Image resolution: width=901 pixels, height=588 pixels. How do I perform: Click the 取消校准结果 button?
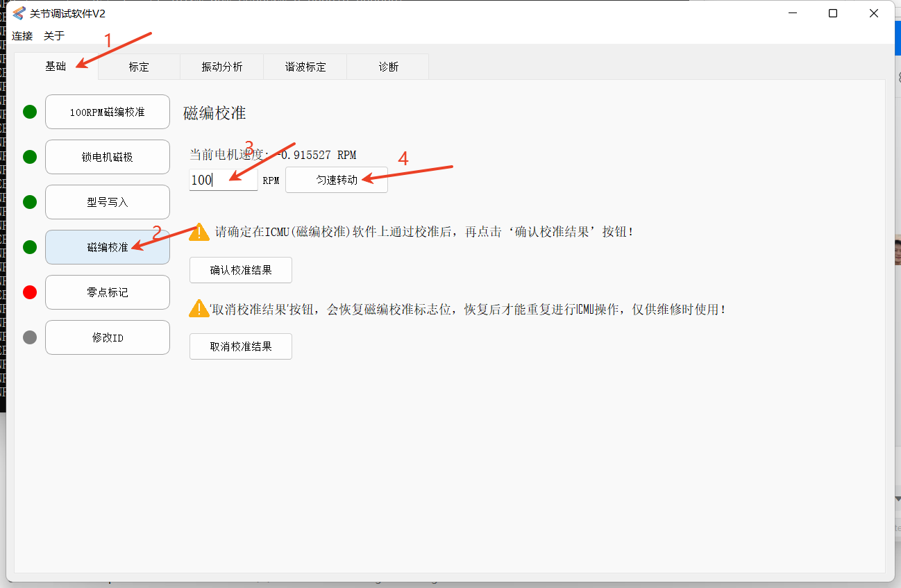coord(241,346)
